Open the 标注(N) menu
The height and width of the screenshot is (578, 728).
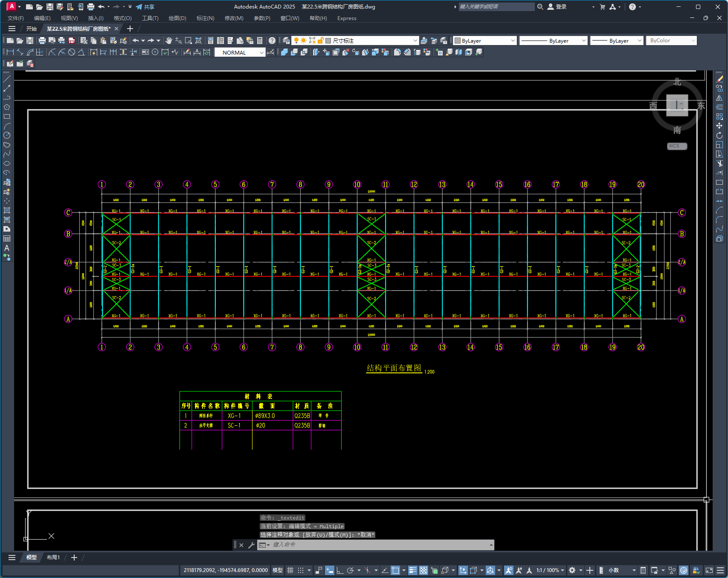click(x=205, y=18)
